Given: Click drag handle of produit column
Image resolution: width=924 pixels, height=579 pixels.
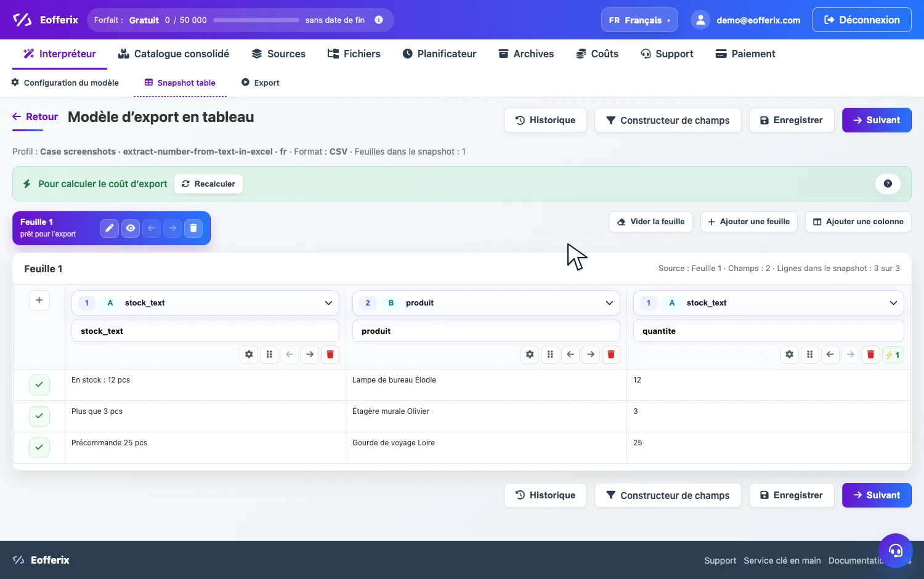Looking at the screenshot, I should pos(550,354).
